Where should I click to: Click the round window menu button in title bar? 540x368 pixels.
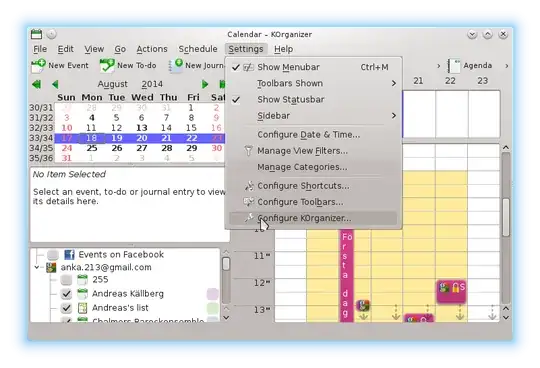click(51, 34)
